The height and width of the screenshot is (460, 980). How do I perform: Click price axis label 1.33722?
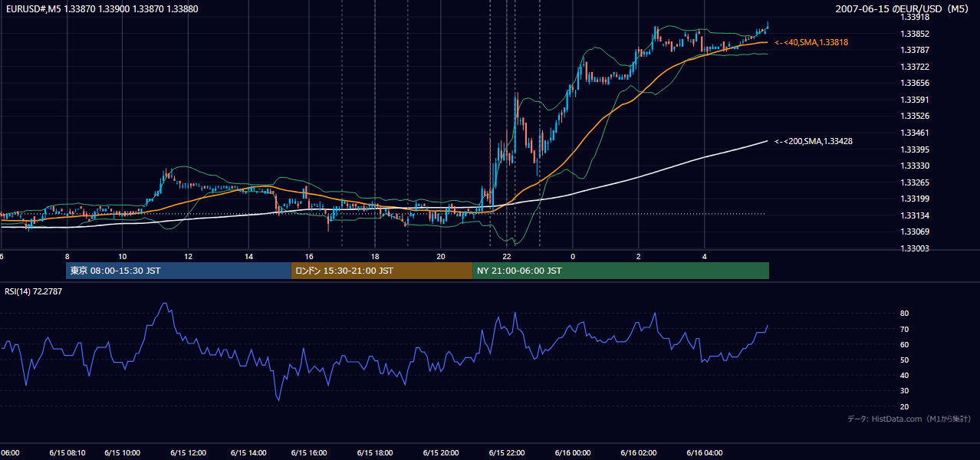914,67
